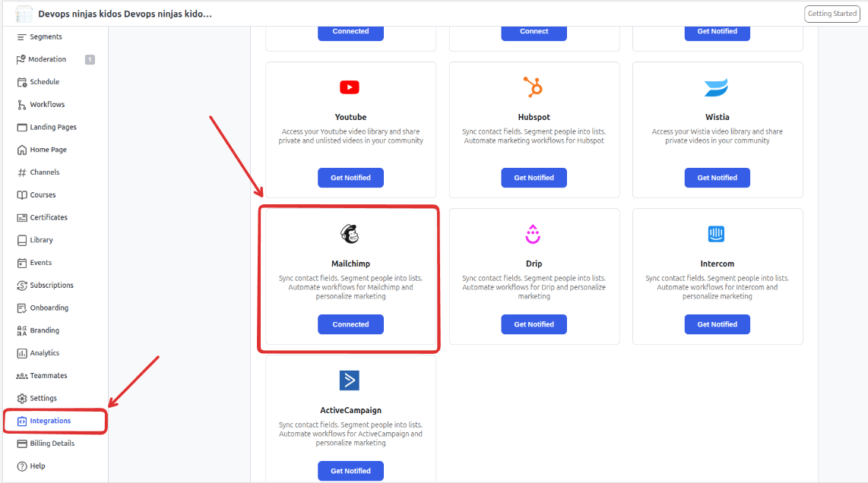Screen dimensions: 868x483
Task: Click the Intercom logo icon
Action: 716,234
